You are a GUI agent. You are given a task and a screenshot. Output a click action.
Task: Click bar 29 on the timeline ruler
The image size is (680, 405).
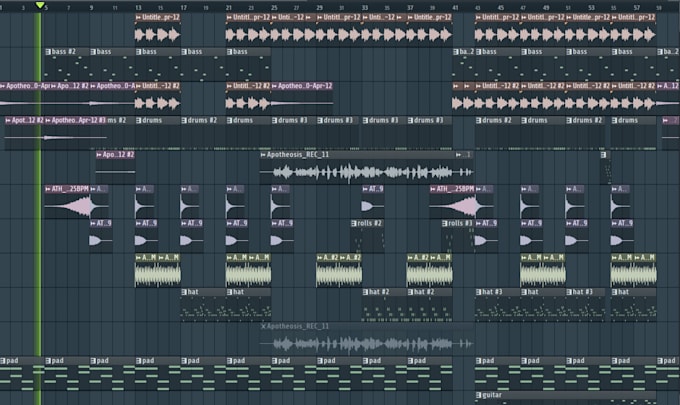coord(320,7)
